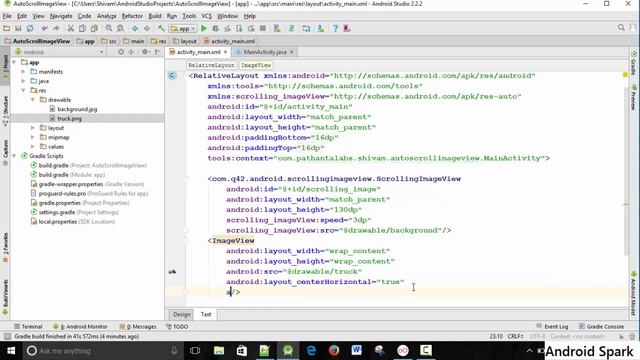The width and height of the screenshot is (640, 360).
Task: Open the AVD Manager icon
Action: tap(277, 29)
